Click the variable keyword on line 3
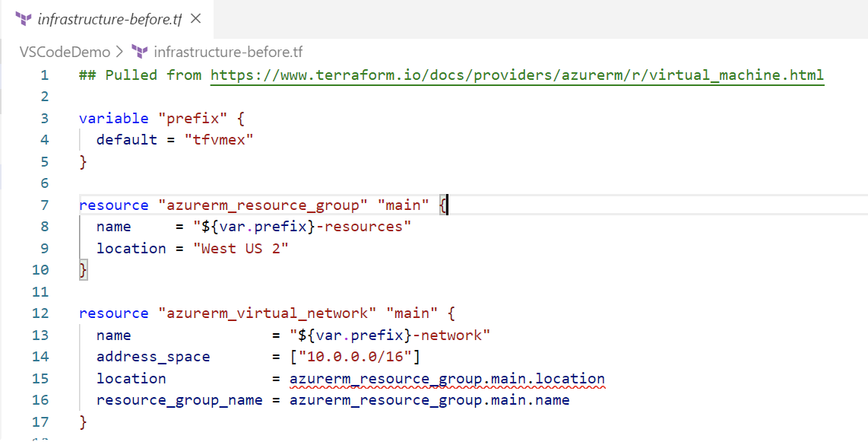The image size is (868, 442). [x=113, y=118]
